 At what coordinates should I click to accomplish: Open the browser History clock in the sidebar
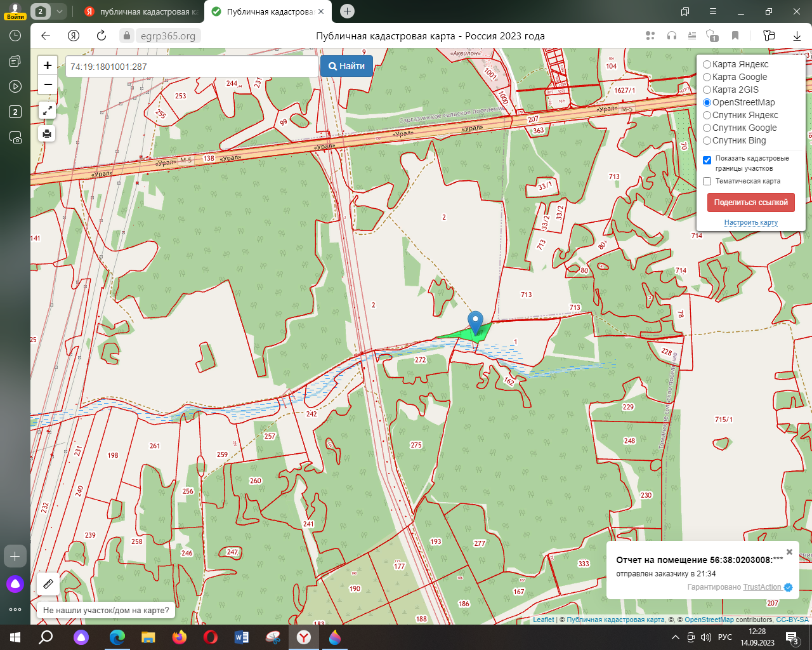pyautogui.click(x=15, y=36)
